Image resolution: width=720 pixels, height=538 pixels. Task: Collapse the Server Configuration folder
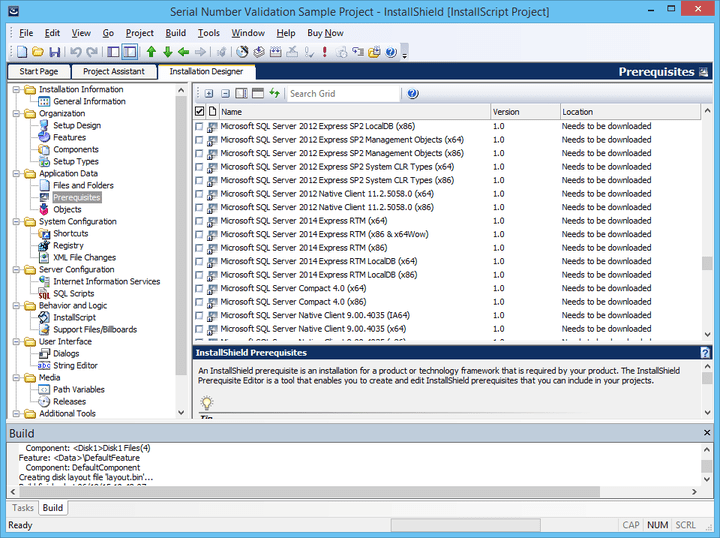click(17, 269)
